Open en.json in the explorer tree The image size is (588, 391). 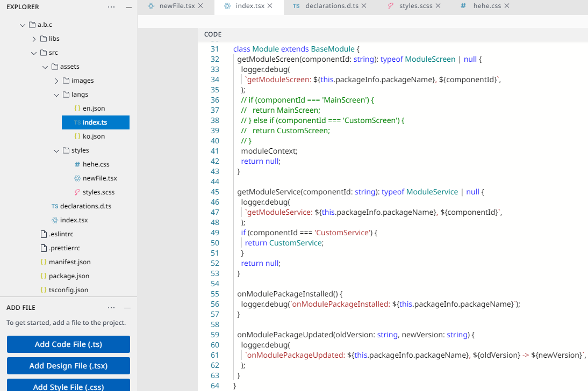click(94, 108)
